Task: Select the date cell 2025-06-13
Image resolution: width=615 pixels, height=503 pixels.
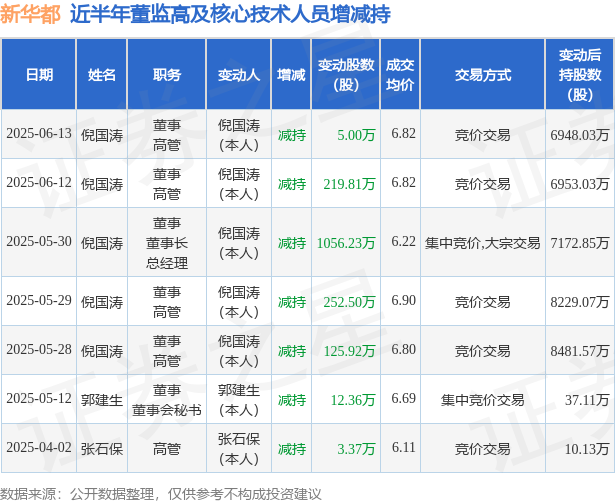Action: coord(39,134)
